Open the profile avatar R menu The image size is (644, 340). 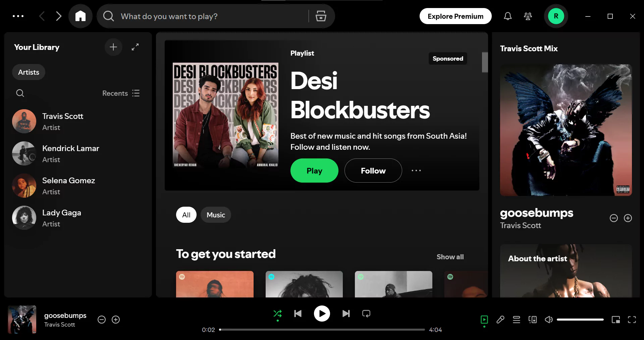pyautogui.click(x=556, y=16)
